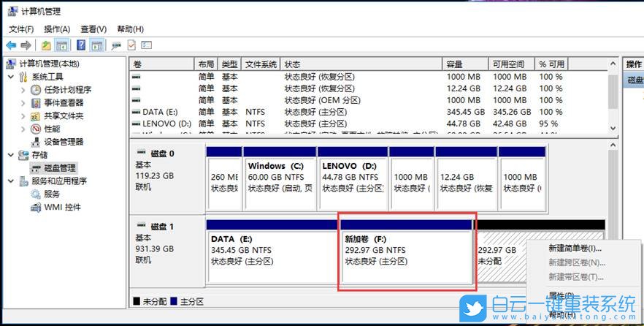Expand the 共享文件夹 node

[x=23, y=116]
